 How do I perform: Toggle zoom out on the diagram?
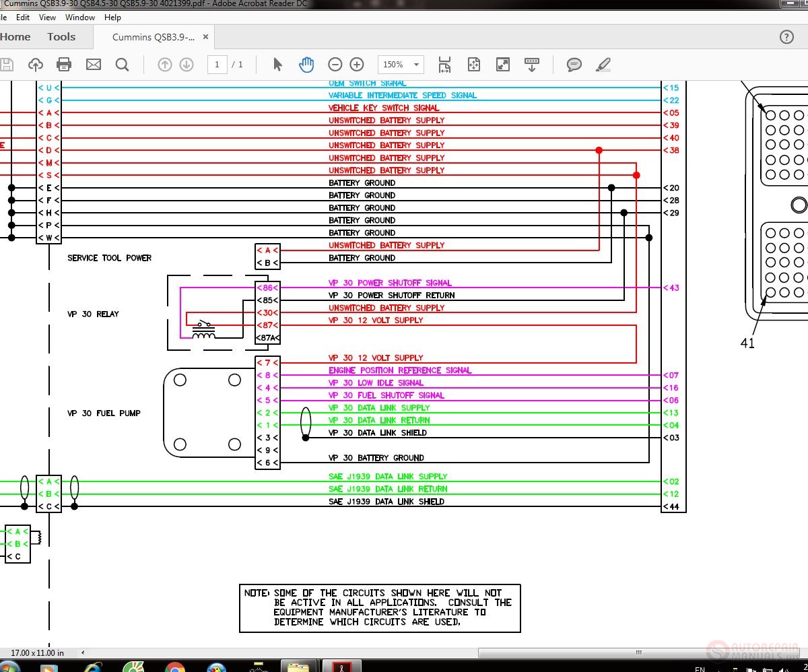(x=335, y=64)
